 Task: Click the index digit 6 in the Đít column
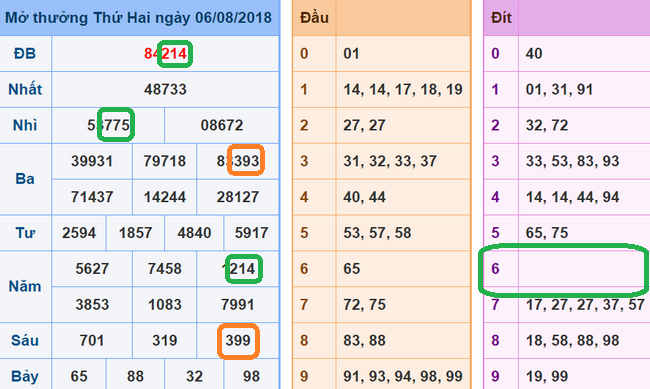click(495, 269)
